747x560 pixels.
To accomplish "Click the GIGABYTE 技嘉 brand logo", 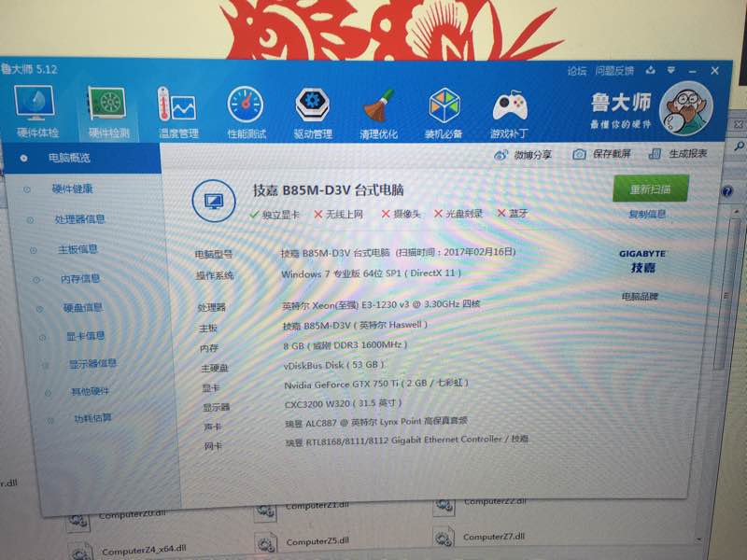I will 642,261.
